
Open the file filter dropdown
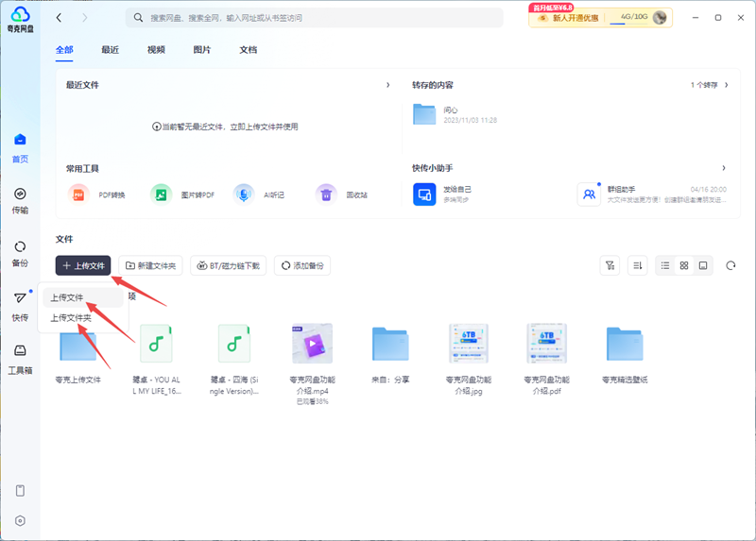tap(610, 266)
